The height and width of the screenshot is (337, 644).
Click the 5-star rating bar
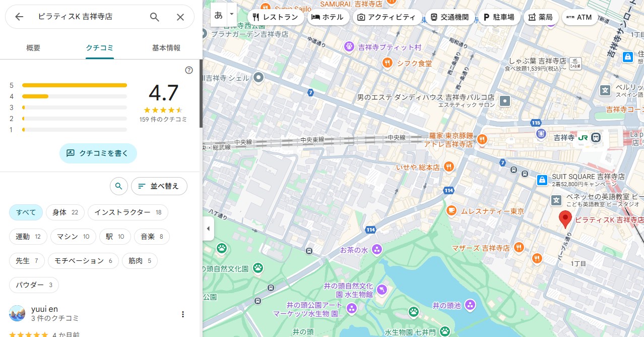coord(75,85)
